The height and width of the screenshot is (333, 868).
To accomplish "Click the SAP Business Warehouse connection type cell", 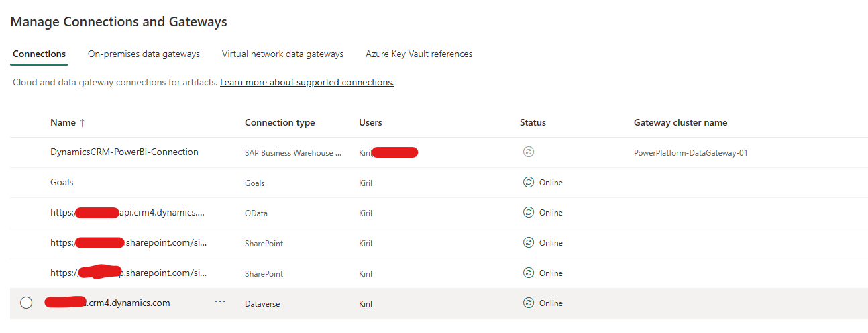I will coord(293,153).
